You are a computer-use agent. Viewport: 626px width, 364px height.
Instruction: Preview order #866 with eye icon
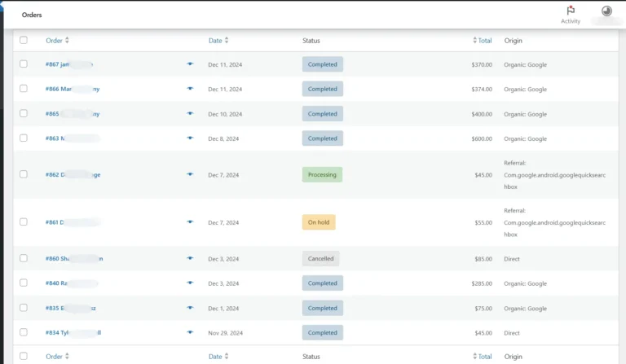pyautogui.click(x=191, y=89)
